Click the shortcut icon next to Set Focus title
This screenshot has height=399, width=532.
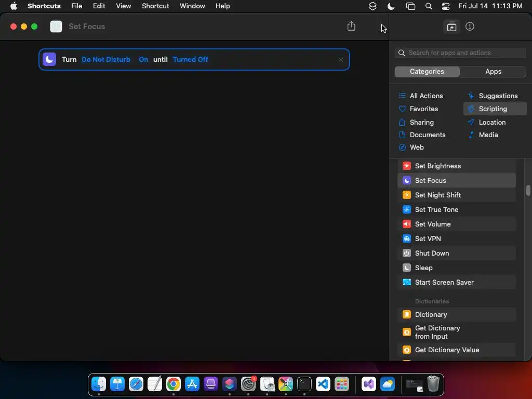click(56, 26)
